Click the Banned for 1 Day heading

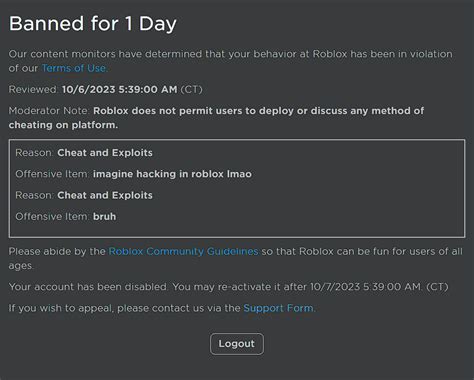(93, 24)
